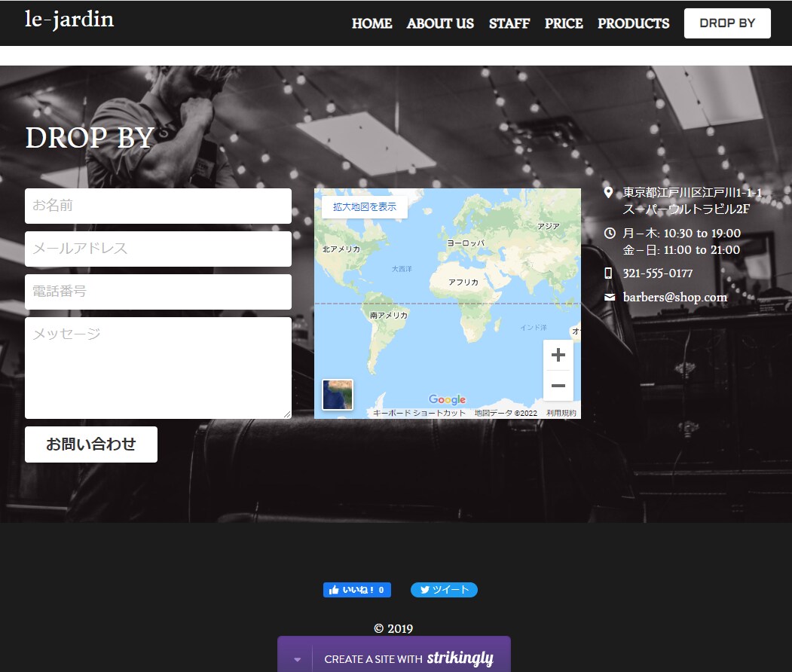Screen dimensions: 792x672
Task: Click the DROP BY nav button
Action: [x=727, y=23]
